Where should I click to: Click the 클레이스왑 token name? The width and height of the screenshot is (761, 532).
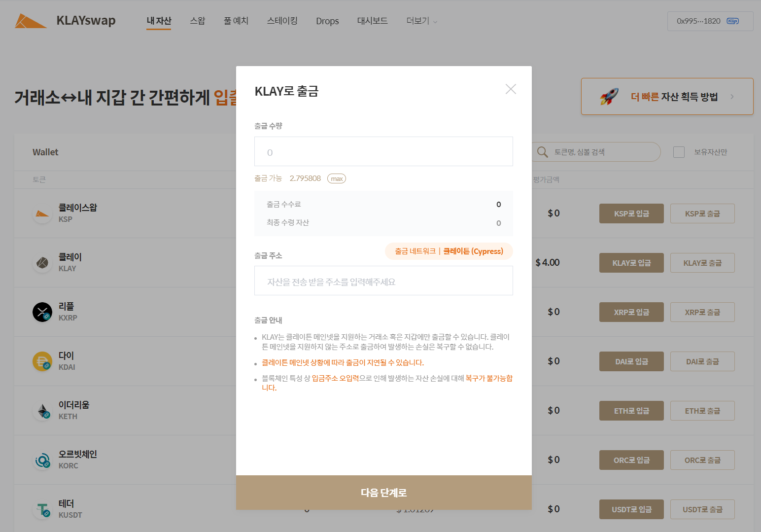point(78,208)
